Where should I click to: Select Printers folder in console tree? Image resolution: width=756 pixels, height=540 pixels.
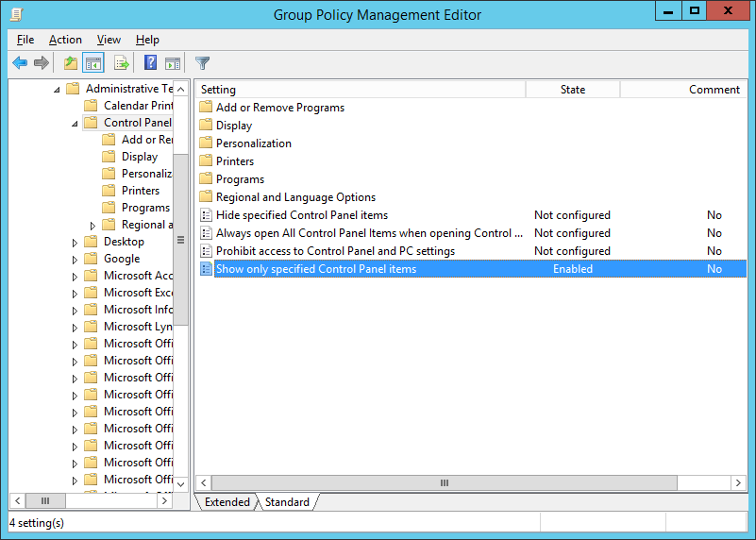click(x=140, y=191)
